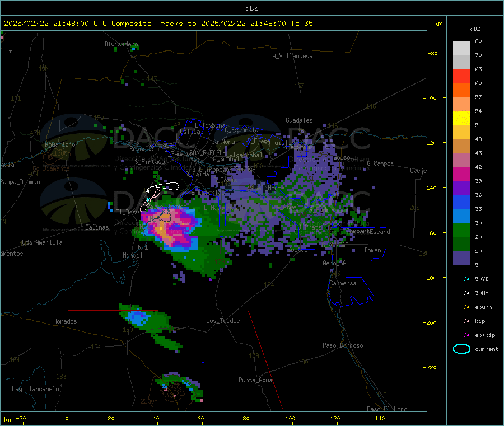Click the 'Paso_Barroso' map label
This screenshot has height=426, width=504.
343,346
